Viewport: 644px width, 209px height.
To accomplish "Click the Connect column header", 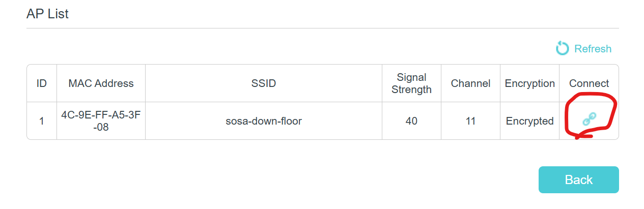I will tap(589, 83).
